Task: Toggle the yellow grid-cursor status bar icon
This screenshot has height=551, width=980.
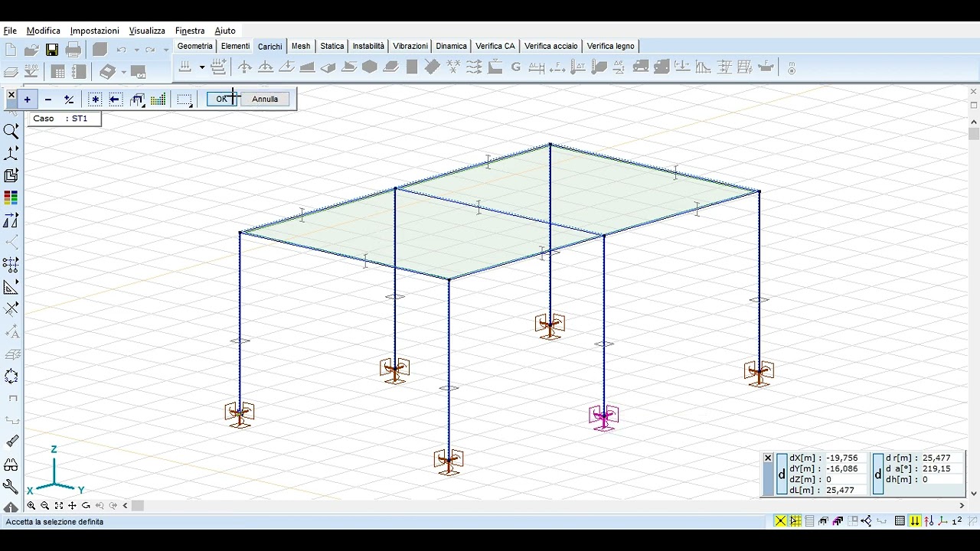Action: click(795, 521)
